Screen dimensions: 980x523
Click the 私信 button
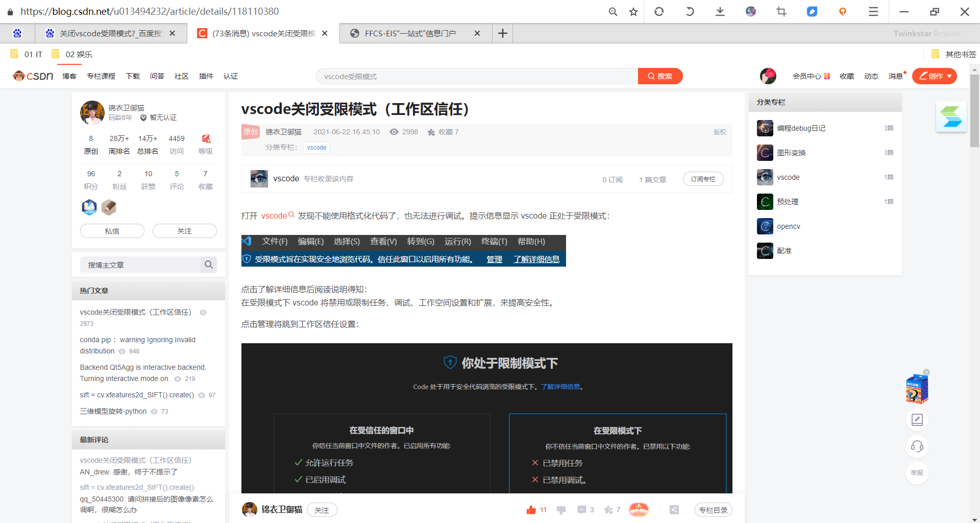[x=112, y=231]
